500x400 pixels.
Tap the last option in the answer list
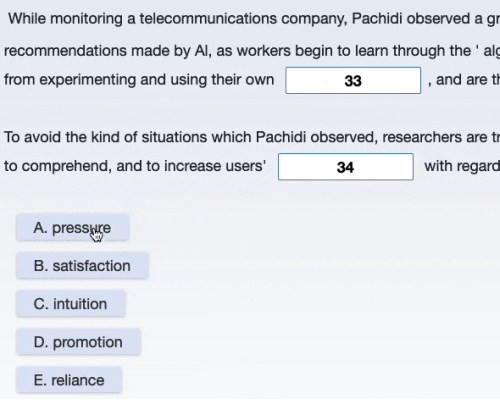point(69,380)
